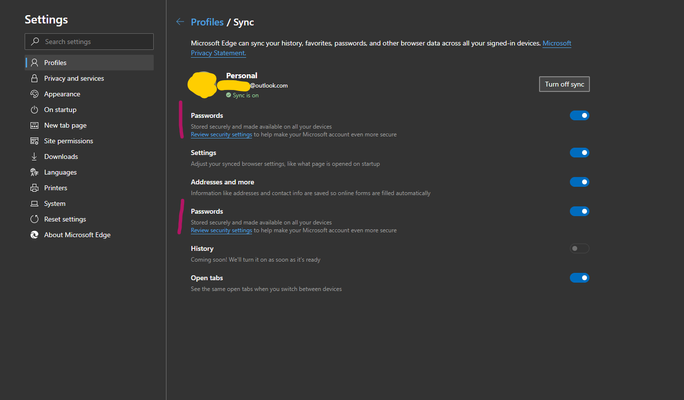Click the Profiles person icon in sidebar
684x400 pixels.
tap(34, 62)
